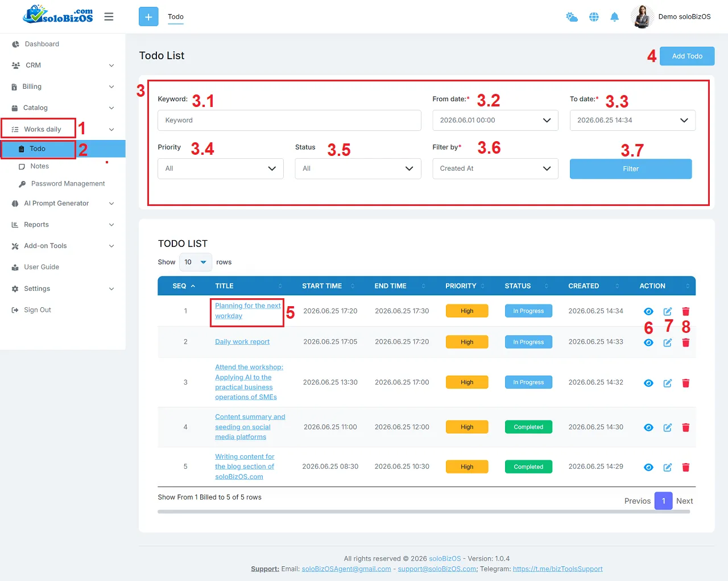This screenshot has width=728, height=581.
Task: Open the globe language icon
Action: (x=594, y=17)
